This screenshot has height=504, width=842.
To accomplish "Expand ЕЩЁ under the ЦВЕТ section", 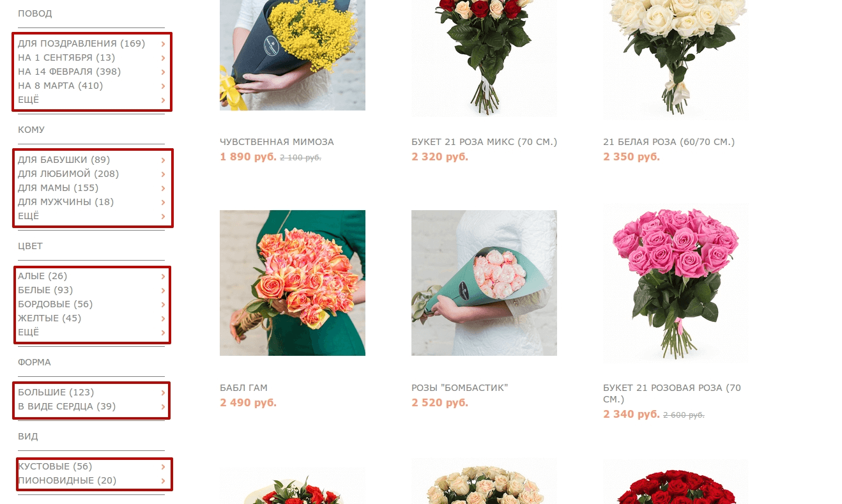I will click(91, 332).
